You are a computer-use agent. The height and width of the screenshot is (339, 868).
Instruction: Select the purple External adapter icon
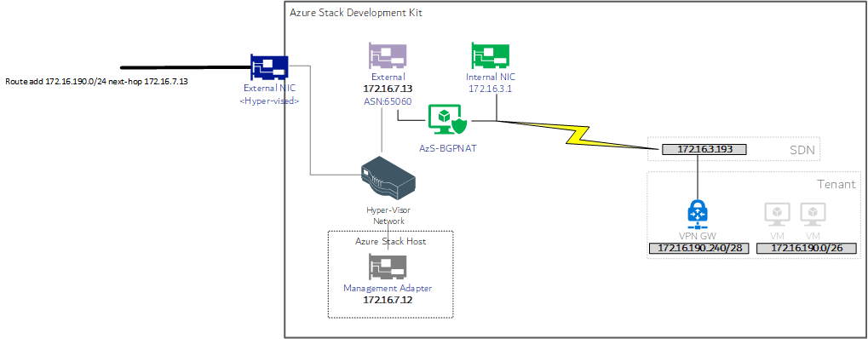[388, 56]
